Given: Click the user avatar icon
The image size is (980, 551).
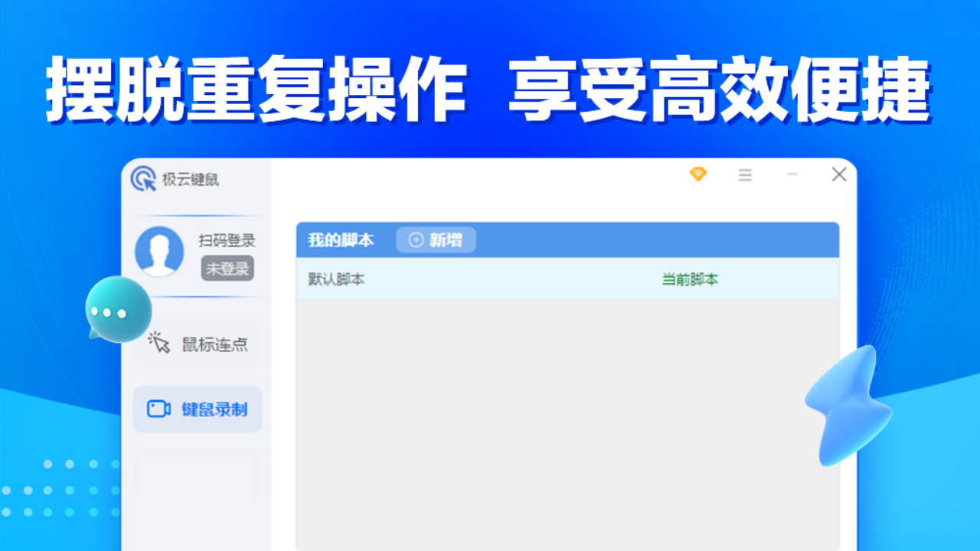Looking at the screenshot, I should [x=160, y=253].
